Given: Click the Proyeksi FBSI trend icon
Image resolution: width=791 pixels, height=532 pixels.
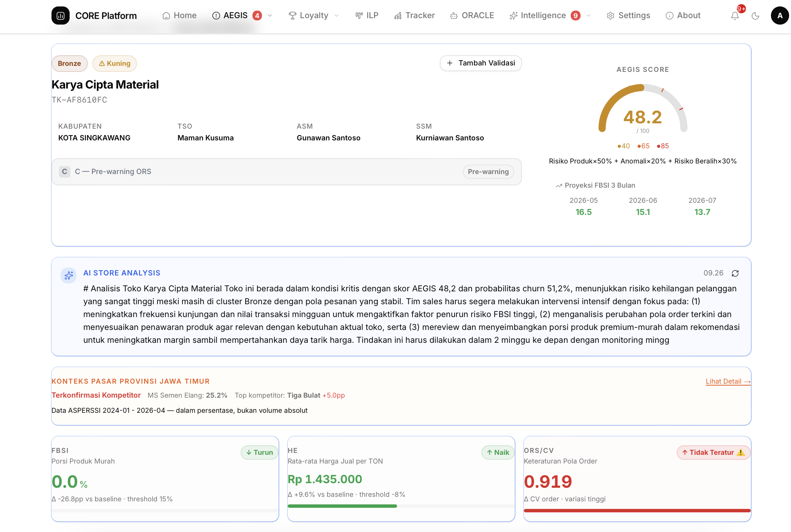Looking at the screenshot, I should (559, 185).
